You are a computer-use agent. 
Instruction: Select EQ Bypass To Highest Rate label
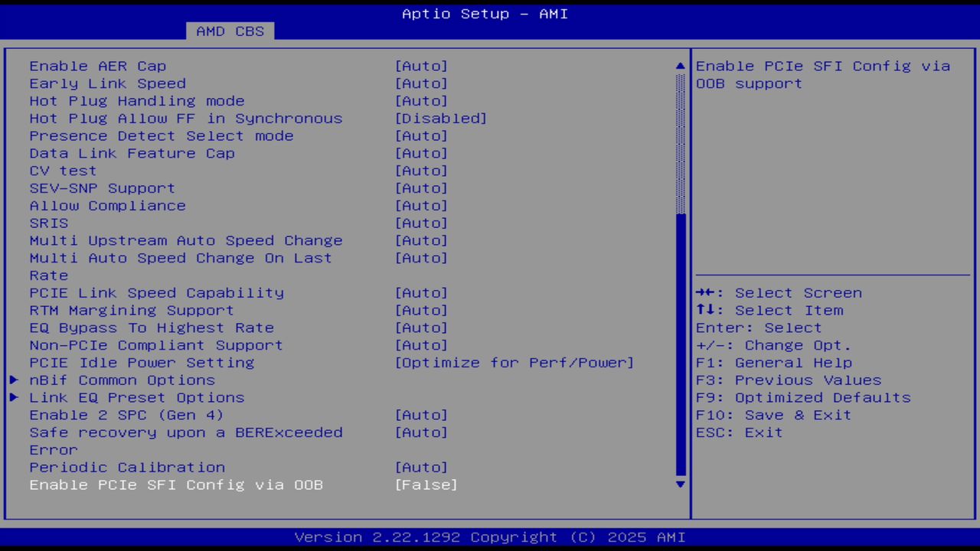point(152,328)
